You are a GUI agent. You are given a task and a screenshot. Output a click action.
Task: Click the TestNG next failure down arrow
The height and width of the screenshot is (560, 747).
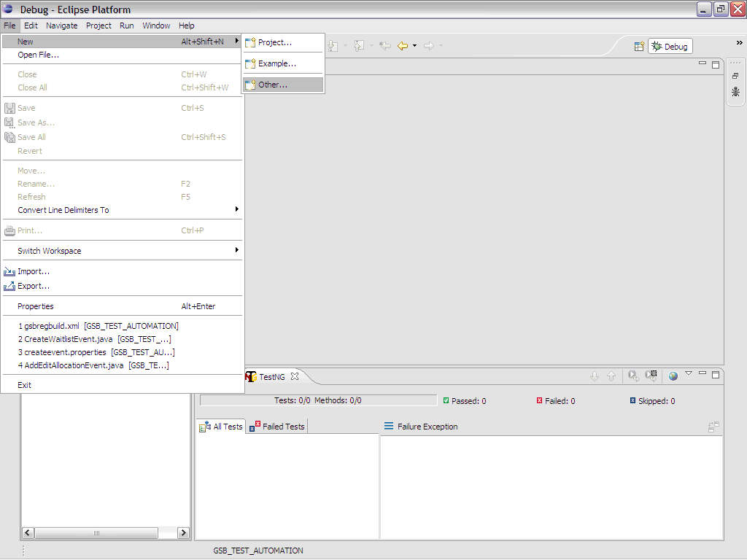point(595,377)
